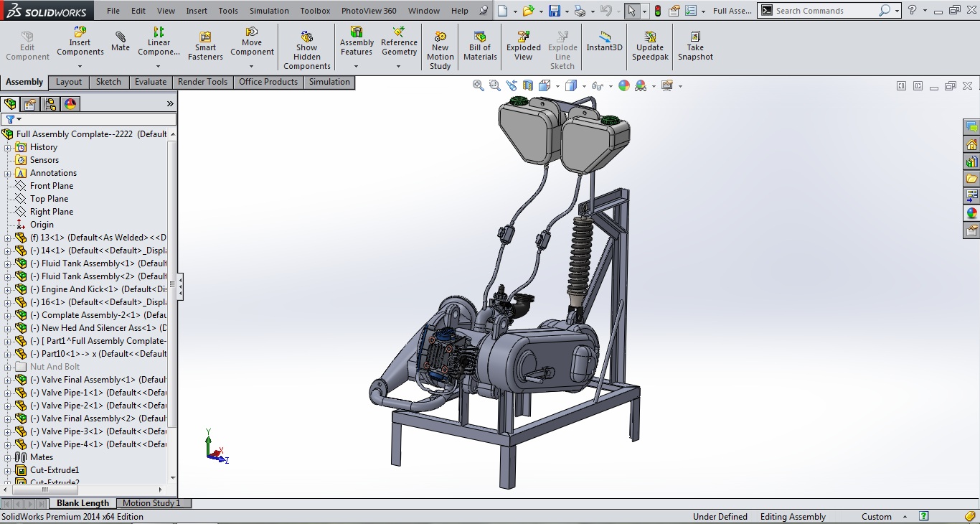Click the Smart Fasteners tool

coord(205,47)
